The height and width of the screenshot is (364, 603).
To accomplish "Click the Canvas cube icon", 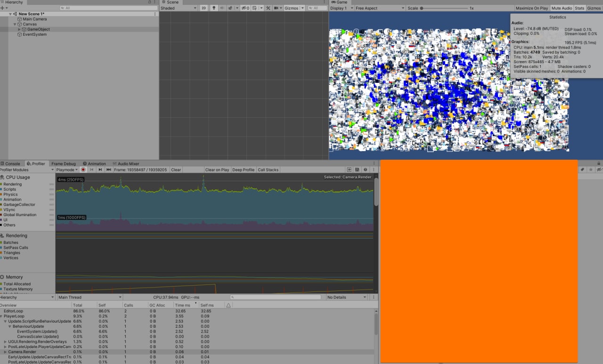I will tap(20, 24).
